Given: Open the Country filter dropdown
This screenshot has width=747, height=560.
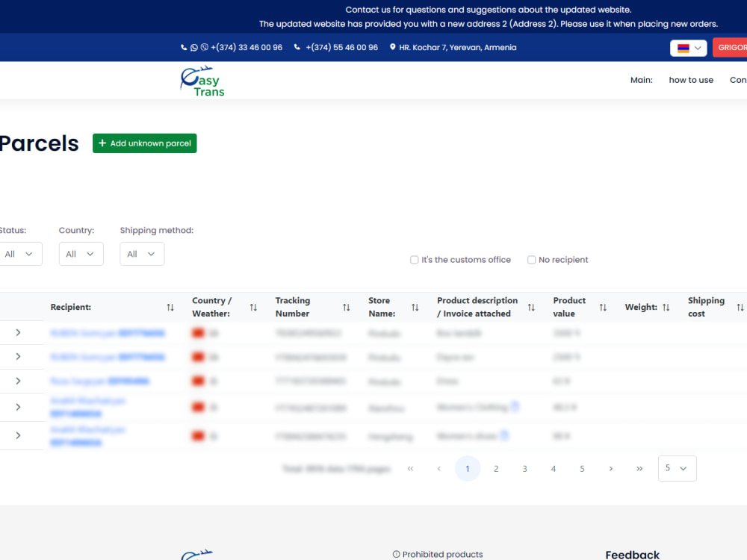Looking at the screenshot, I should pos(81,254).
